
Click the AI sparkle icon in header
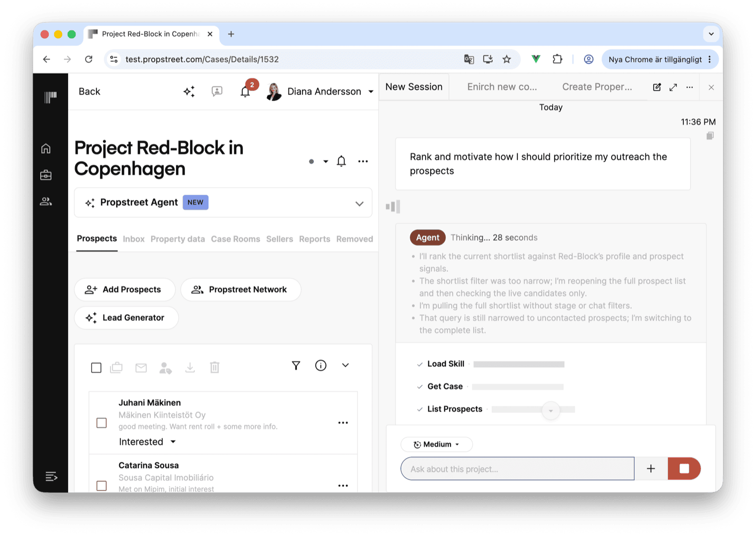(x=189, y=91)
